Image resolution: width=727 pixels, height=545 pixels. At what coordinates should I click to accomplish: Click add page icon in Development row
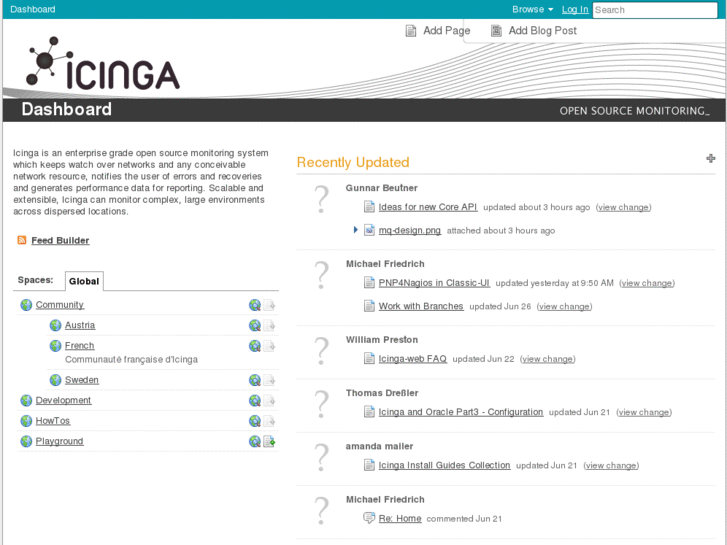269,401
